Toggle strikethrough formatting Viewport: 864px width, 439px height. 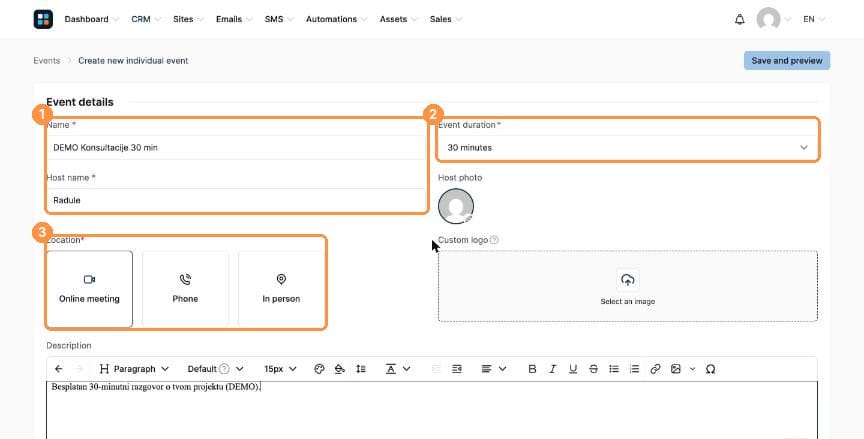(593, 369)
